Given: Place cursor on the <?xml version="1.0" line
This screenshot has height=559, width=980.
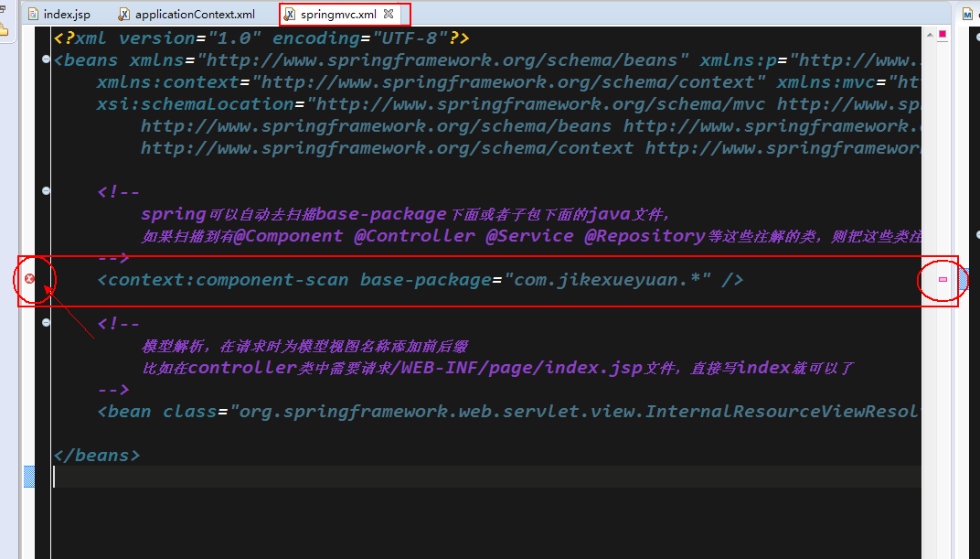Looking at the screenshot, I should coord(261,38).
